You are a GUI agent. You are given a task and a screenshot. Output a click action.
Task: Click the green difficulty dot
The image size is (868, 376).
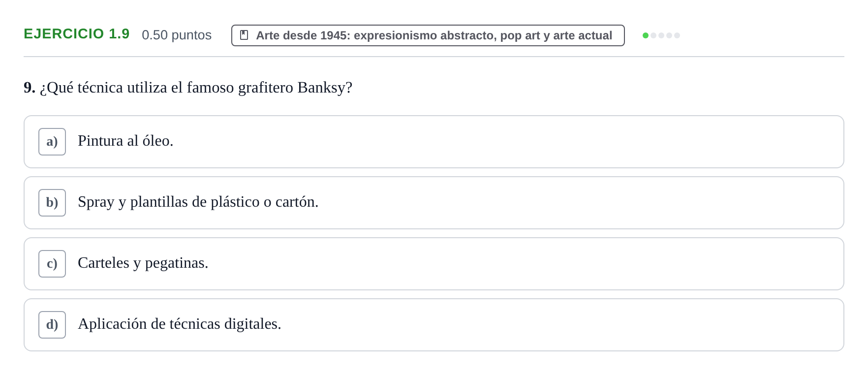pyautogui.click(x=646, y=35)
